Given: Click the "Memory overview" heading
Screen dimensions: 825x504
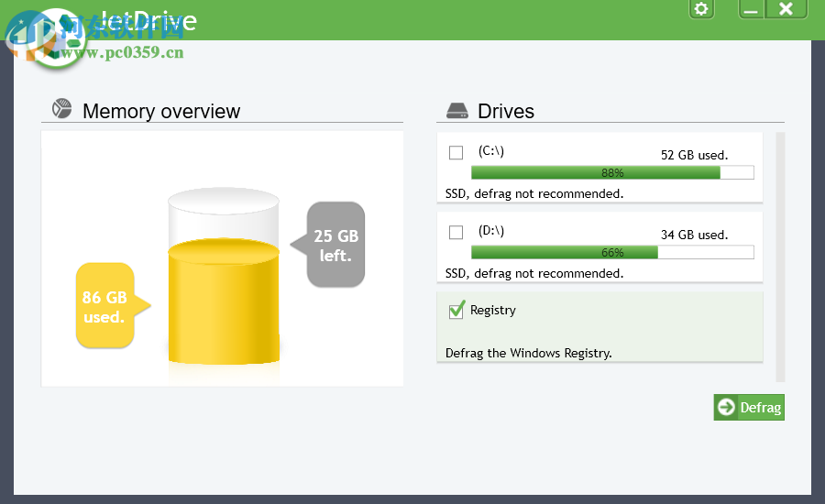Looking at the screenshot, I should pos(161,112).
